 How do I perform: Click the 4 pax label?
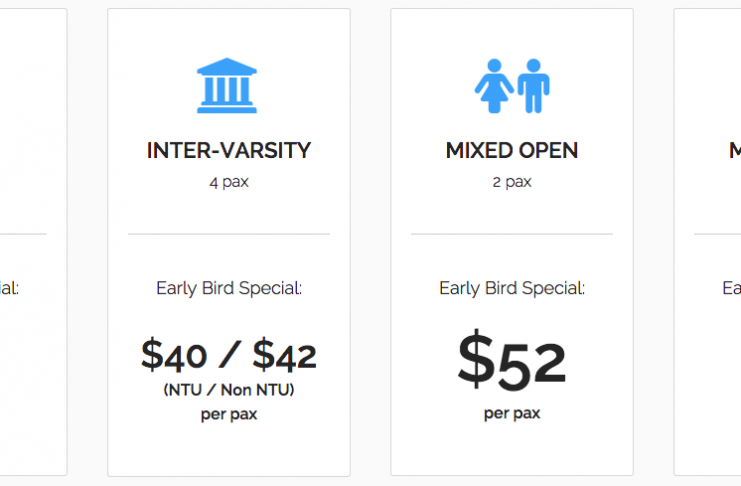tap(229, 182)
